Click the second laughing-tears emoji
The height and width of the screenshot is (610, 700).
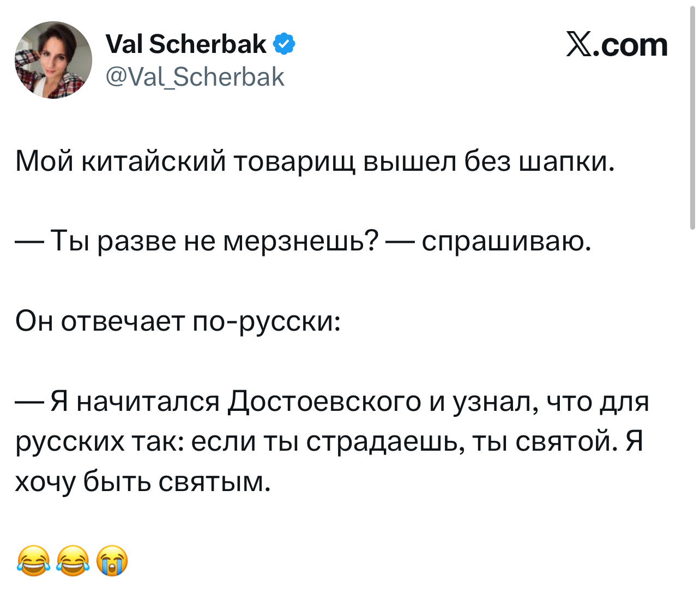point(73,560)
